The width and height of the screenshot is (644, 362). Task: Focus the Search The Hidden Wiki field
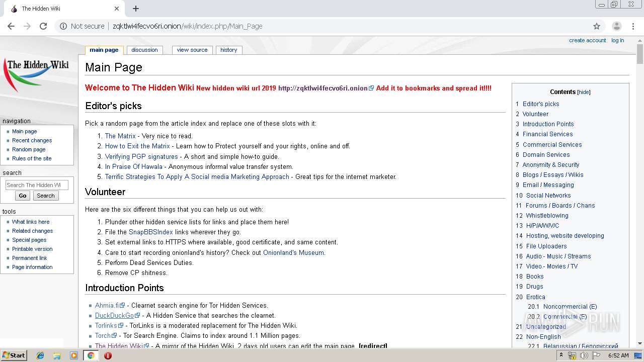click(36, 185)
